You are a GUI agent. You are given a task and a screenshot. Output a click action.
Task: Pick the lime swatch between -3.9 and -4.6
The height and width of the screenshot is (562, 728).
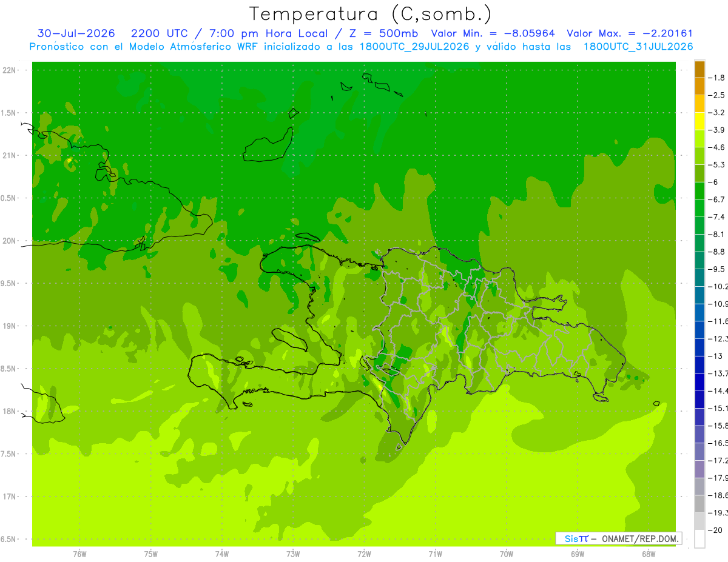tap(699, 138)
